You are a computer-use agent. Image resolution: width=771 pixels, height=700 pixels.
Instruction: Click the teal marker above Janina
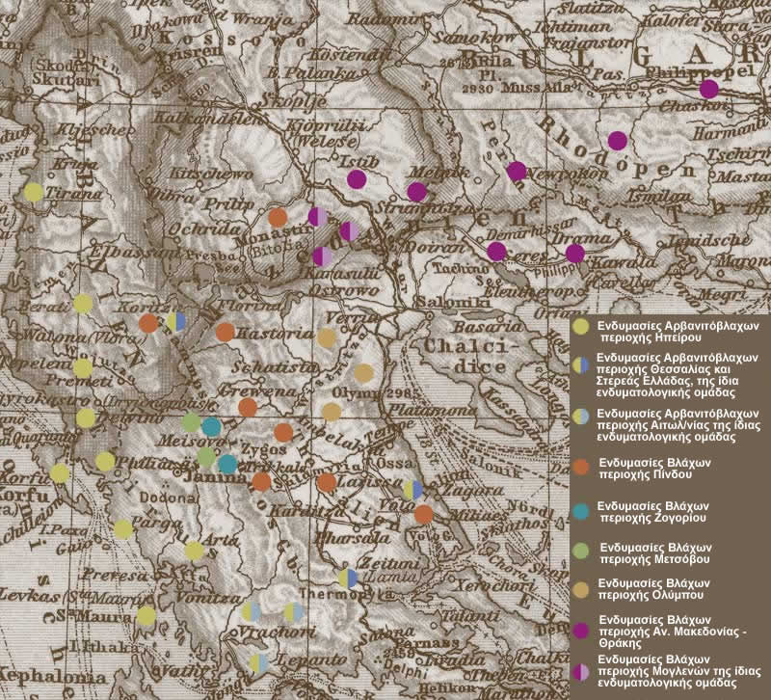click(x=227, y=464)
